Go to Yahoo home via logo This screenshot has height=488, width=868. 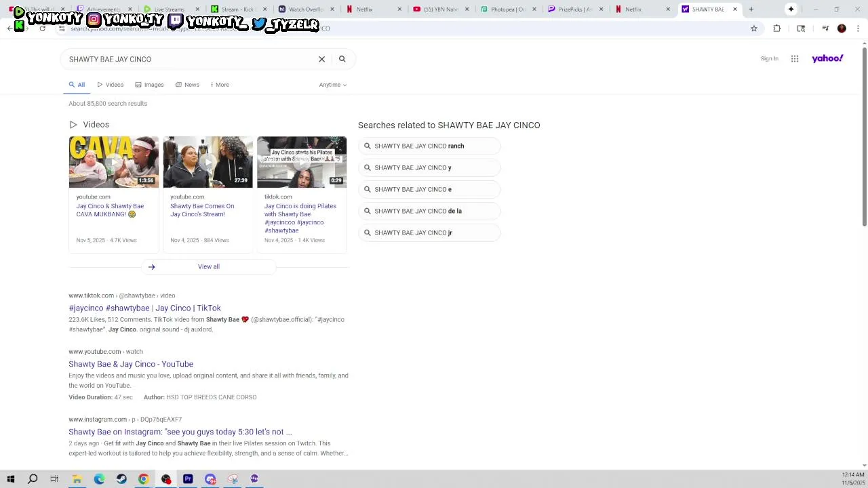tap(827, 59)
